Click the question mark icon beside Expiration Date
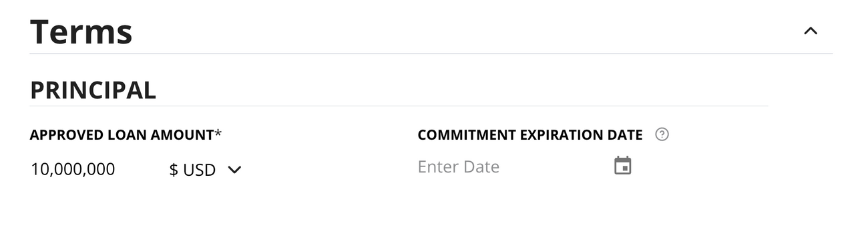The height and width of the screenshot is (248, 868). click(x=662, y=134)
